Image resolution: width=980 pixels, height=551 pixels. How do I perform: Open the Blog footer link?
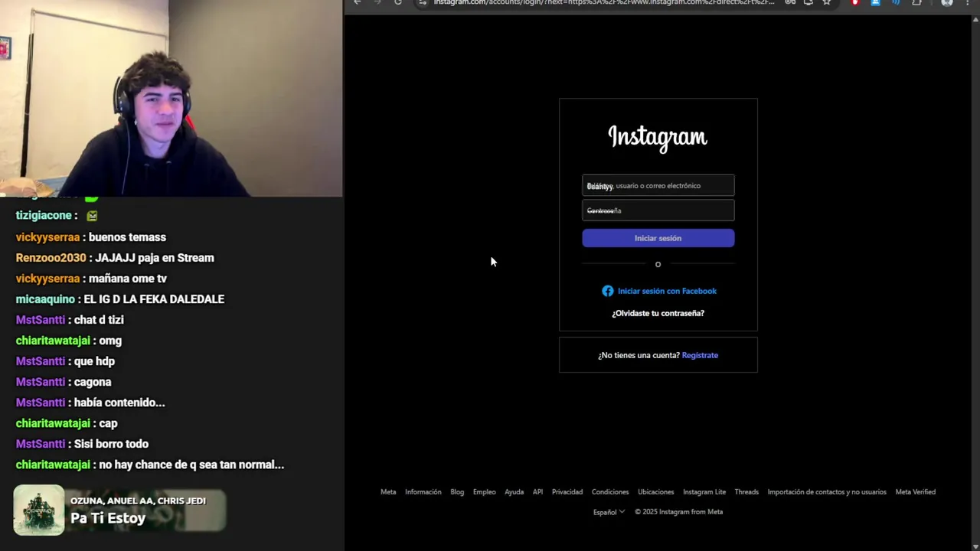pos(457,492)
